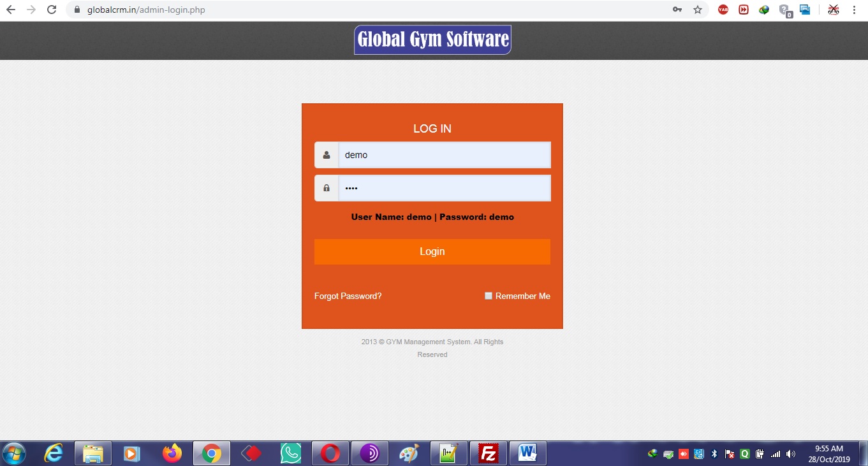This screenshot has height=466, width=868.
Task: Open Bluetooth settings from the system tray
Action: tap(715, 454)
